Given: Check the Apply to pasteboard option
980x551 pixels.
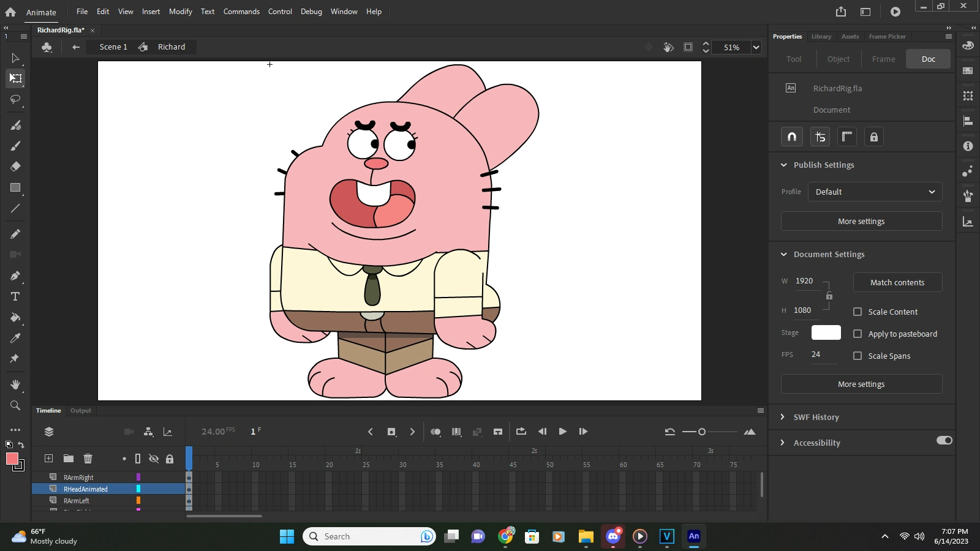Looking at the screenshot, I should 858,334.
